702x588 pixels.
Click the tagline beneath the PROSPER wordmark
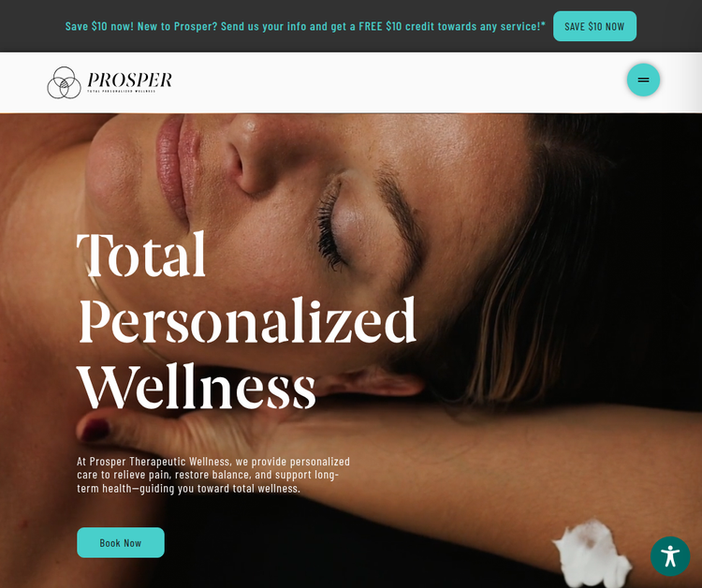tap(122, 92)
